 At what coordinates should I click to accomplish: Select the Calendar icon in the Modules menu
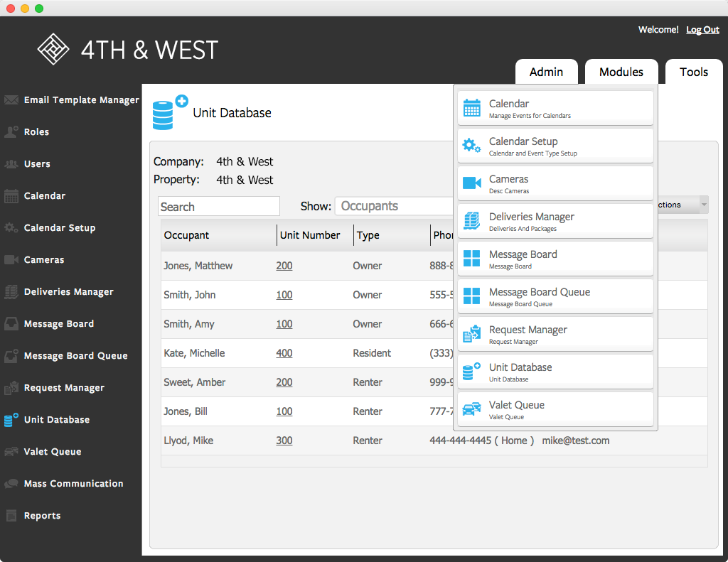[x=471, y=107]
